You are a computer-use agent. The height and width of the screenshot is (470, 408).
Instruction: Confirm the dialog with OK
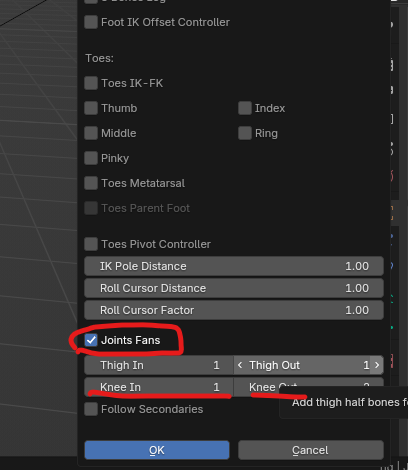click(157, 450)
